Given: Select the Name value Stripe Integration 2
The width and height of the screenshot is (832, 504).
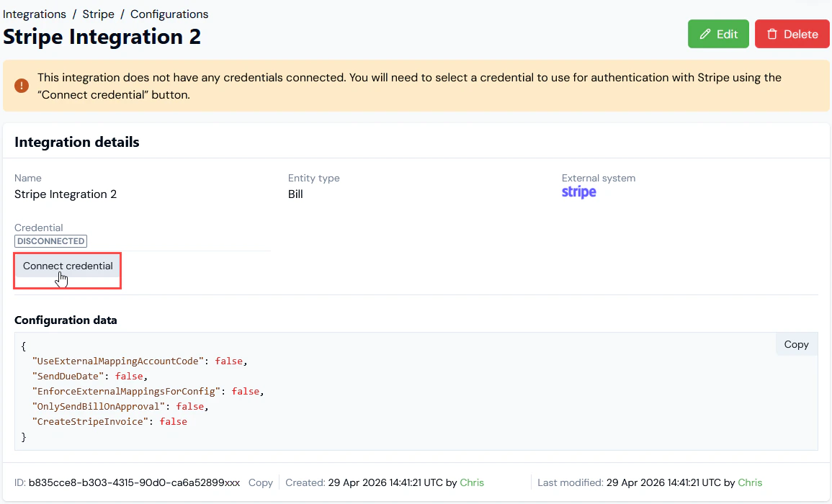Looking at the screenshot, I should coord(66,194).
